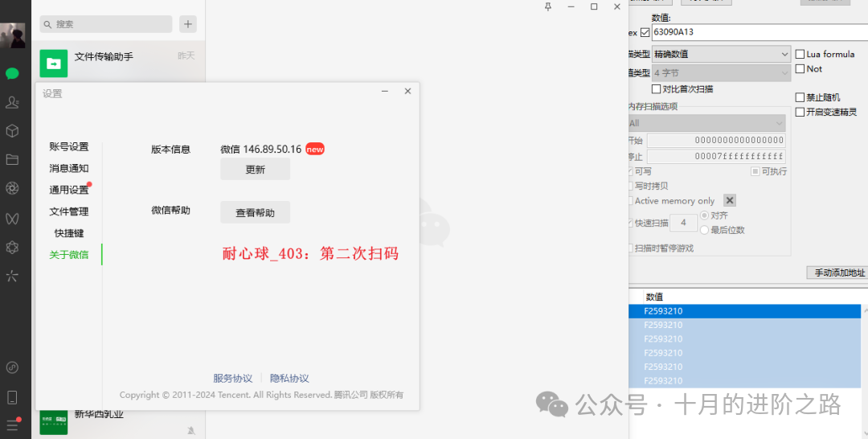The width and height of the screenshot is (868, 439).
Task: Select 关于微信 tab
Action: tap(68, 255)
